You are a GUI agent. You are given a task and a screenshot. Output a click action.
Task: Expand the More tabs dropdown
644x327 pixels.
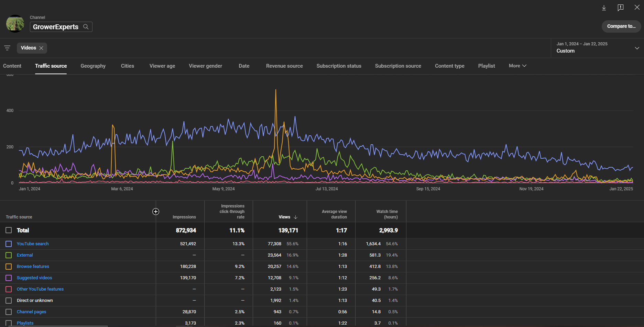point(517,66)
